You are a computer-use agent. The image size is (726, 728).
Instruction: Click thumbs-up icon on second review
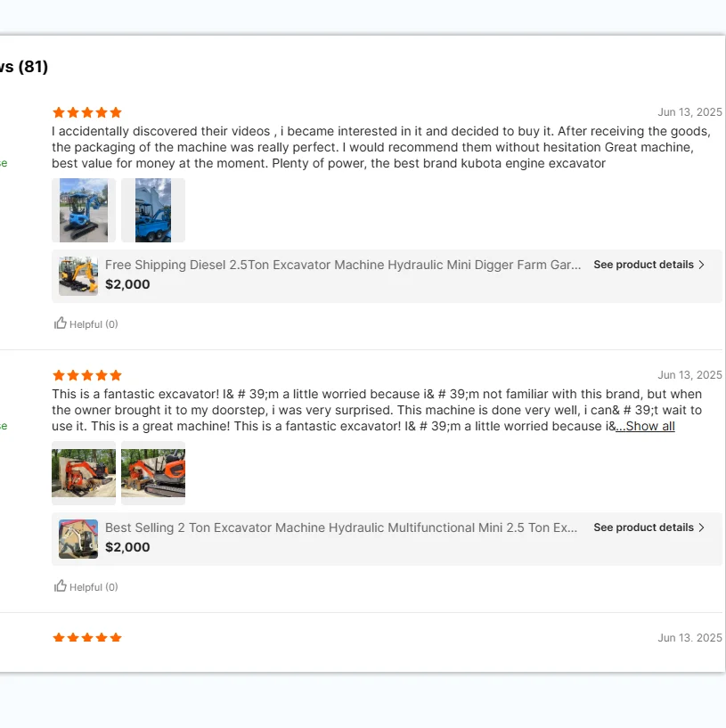[61, 586]
